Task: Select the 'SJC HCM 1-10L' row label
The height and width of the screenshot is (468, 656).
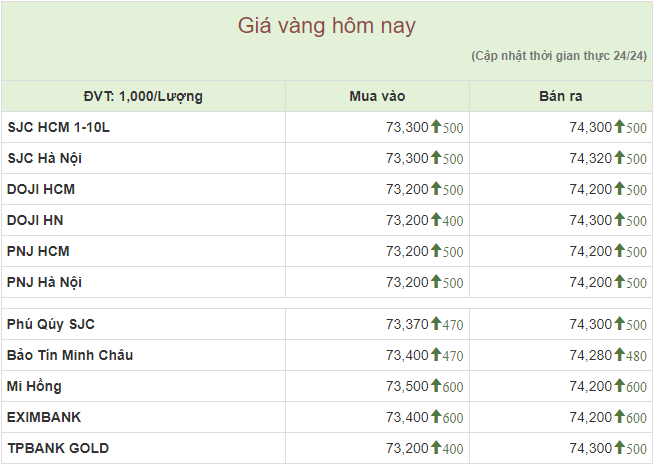Action: (x=59, y=127)
